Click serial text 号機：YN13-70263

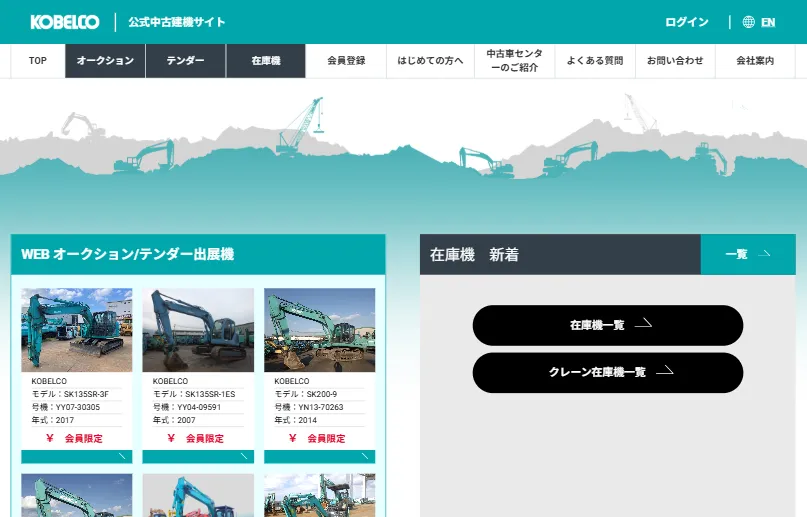click(x=309, y=407)
